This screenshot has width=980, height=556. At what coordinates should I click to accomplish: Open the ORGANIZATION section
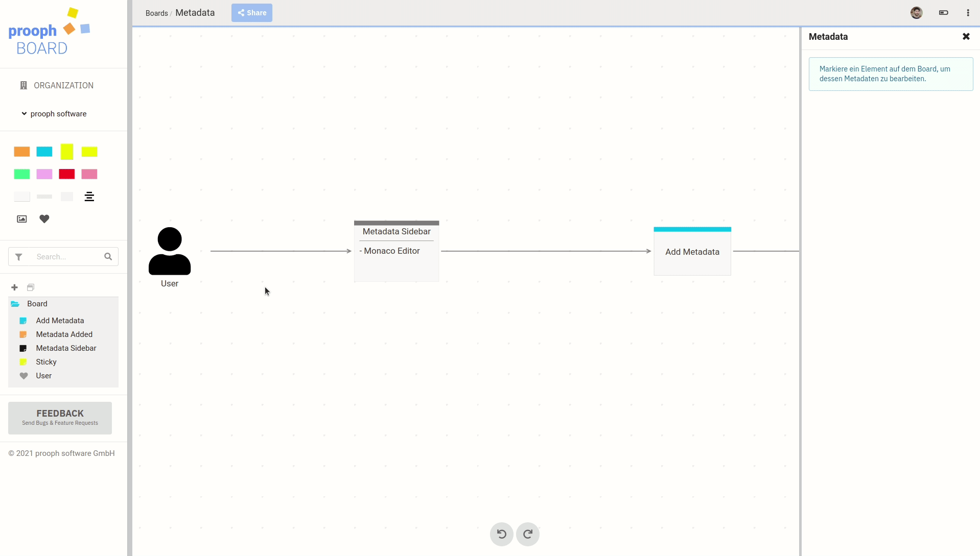57,85
